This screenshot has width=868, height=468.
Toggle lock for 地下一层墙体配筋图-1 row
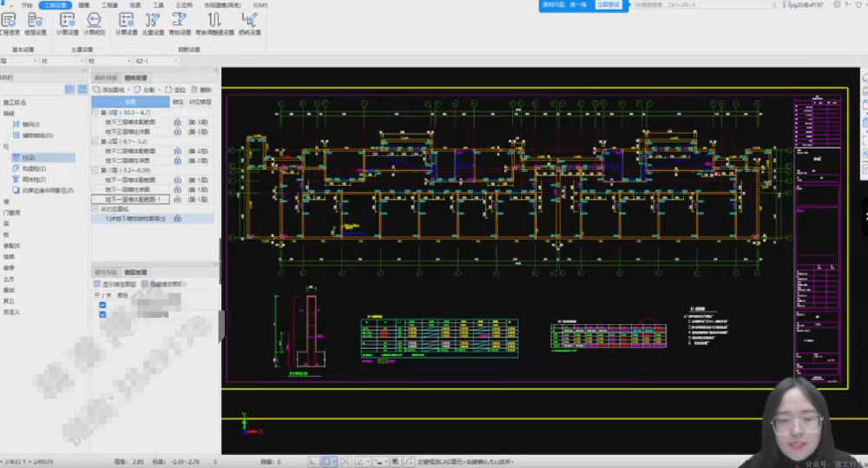pos(177,200)
